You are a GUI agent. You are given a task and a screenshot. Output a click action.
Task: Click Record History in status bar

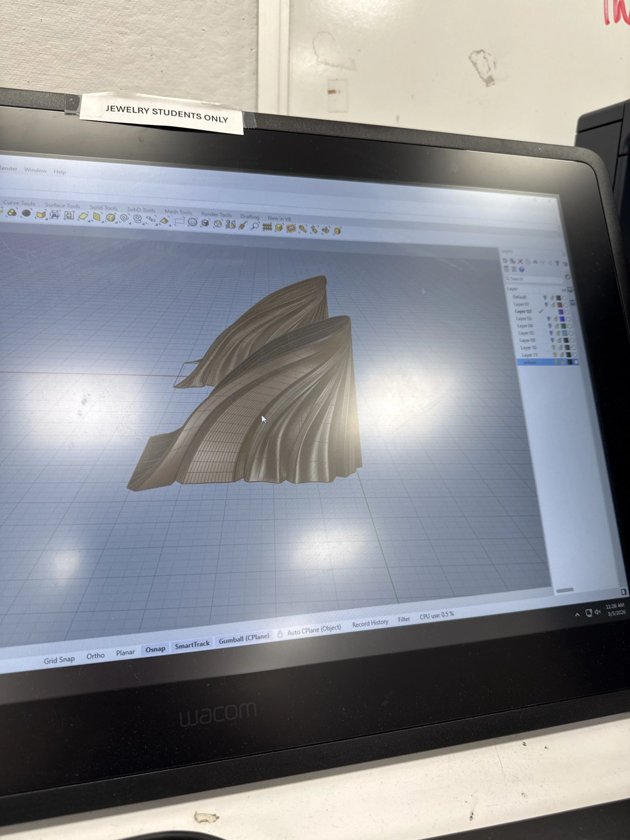click(x=370, y=624)
